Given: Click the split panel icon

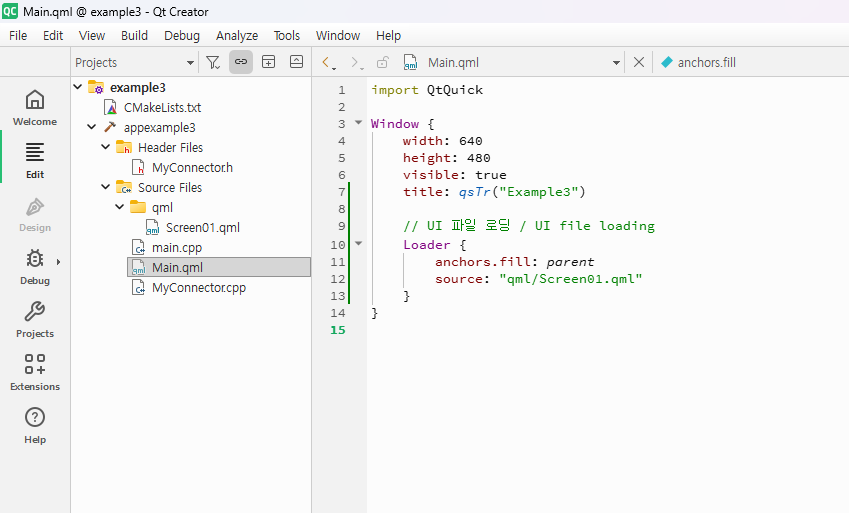Looking at the screenshot, I should click(268, 62).
